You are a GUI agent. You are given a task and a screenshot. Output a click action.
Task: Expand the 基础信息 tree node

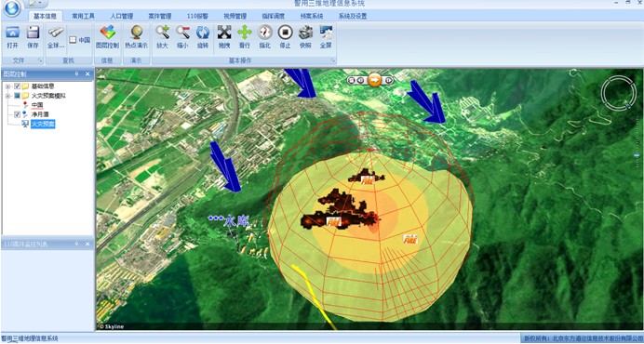7,86
